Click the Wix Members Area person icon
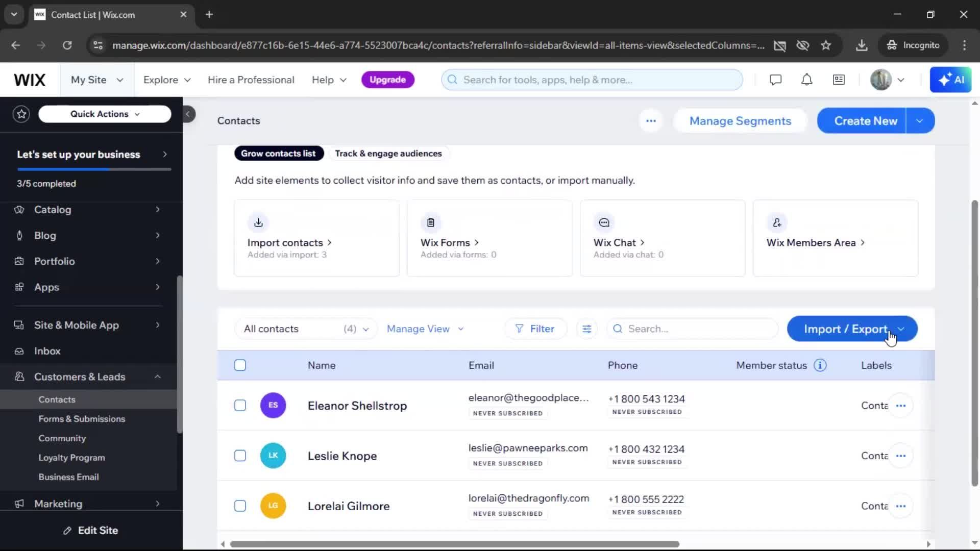 click(777, 222)
